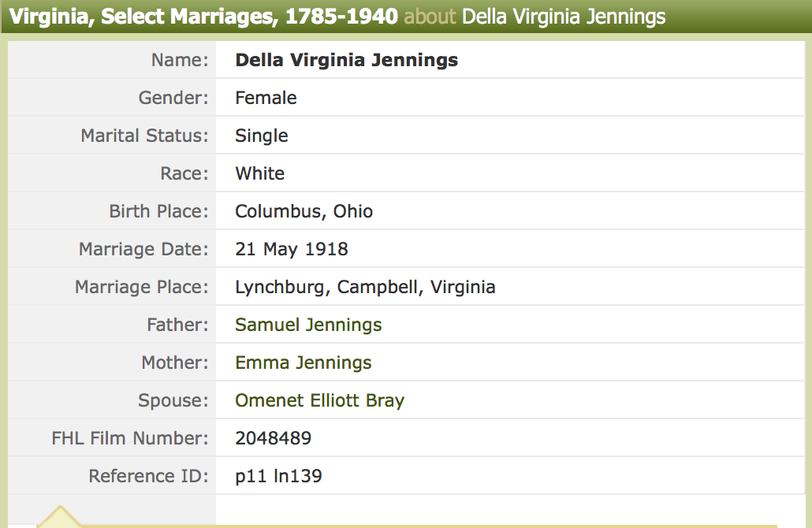Click the Virginia, Select Marriages, 1785-1940 title
The height and width of the screenshot is (528, 812).
point(203,17)
